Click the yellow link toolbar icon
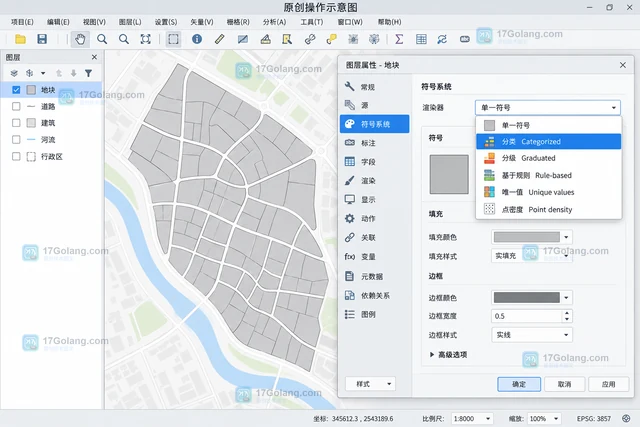This screenshot has height=427, width=640. [x=331, y=39]
